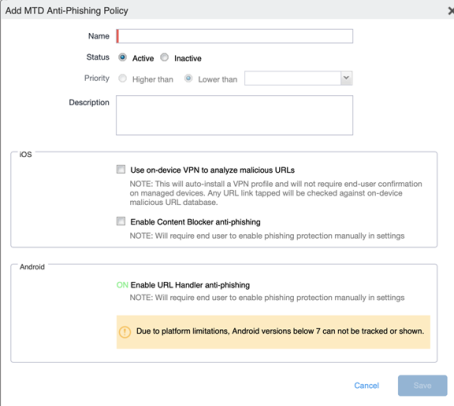Close the Add MTD Anti-Phishing Policy dialog
The width and height of the screenshot is (454, 406).
click(451, 11)
